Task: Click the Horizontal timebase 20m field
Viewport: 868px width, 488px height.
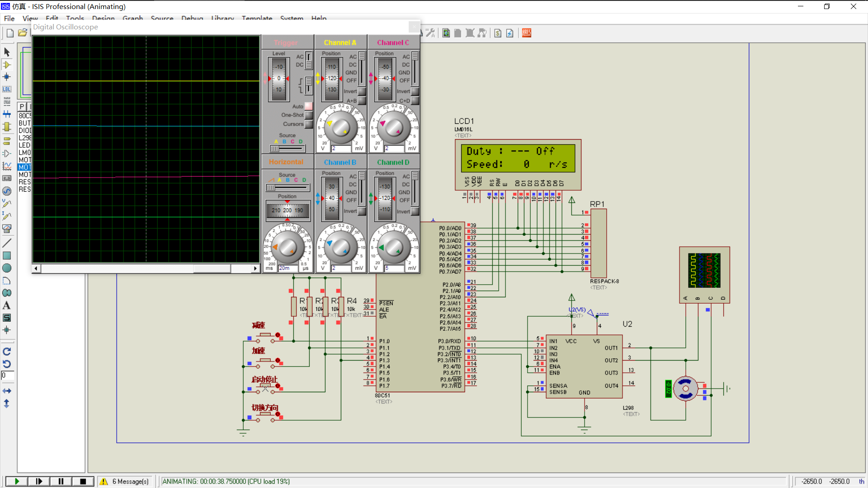Action: (288, 268)
